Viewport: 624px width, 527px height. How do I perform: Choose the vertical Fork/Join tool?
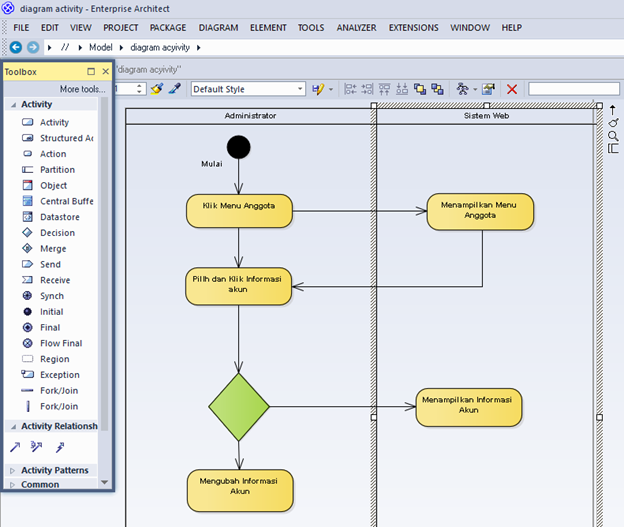pos(51,406)
